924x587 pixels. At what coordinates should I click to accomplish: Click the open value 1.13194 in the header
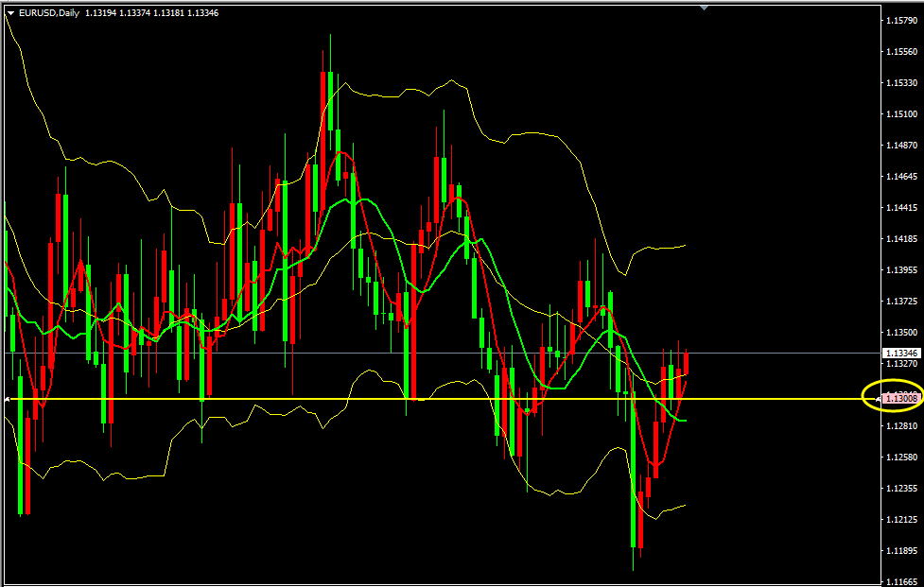point(100,13)
